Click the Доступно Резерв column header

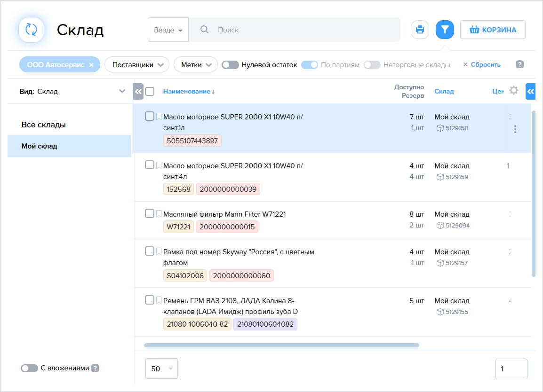click(409, 91)
